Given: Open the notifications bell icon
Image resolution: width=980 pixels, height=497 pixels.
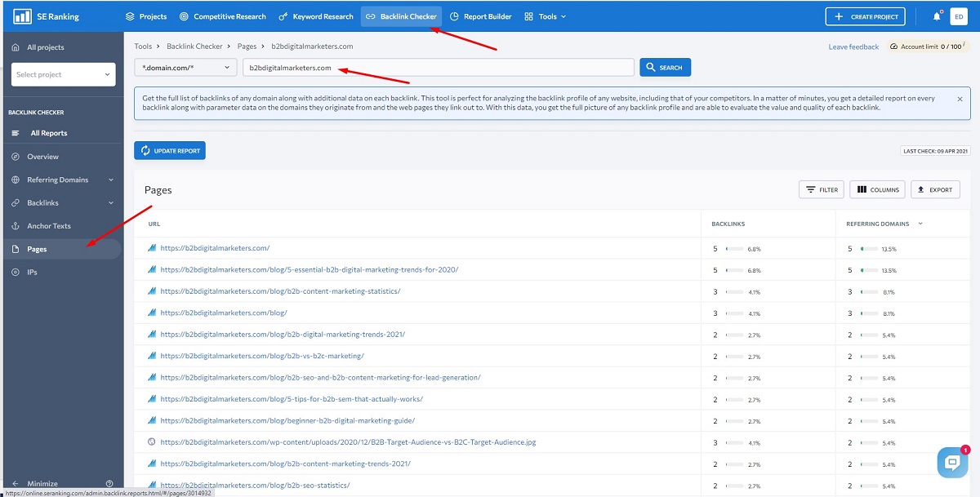Looking at the screenshot, I should pos(937,16).
